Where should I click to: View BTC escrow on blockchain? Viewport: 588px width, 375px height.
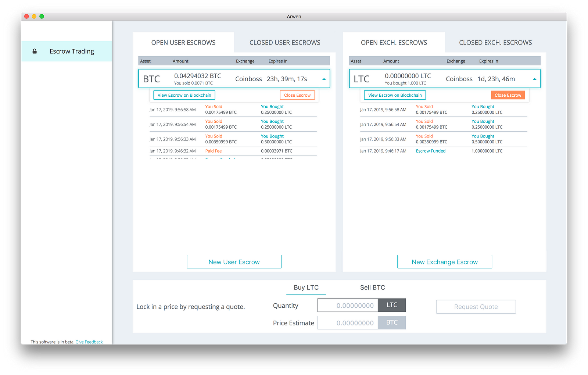click(x=184, y=95)
